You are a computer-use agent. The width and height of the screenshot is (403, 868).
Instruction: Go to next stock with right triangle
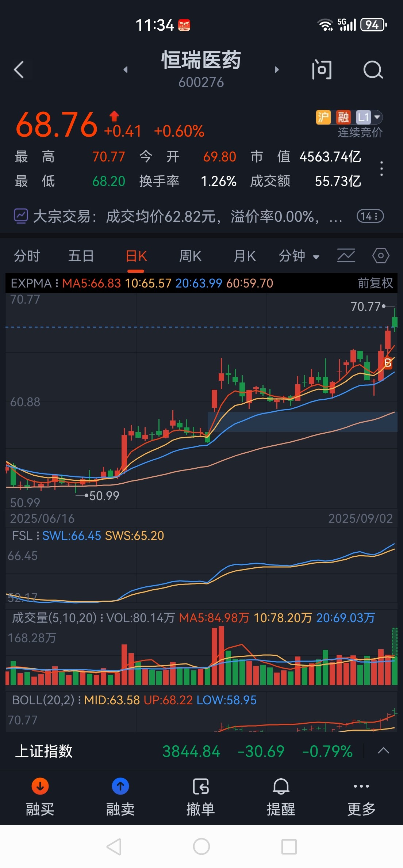click(276, 69)
